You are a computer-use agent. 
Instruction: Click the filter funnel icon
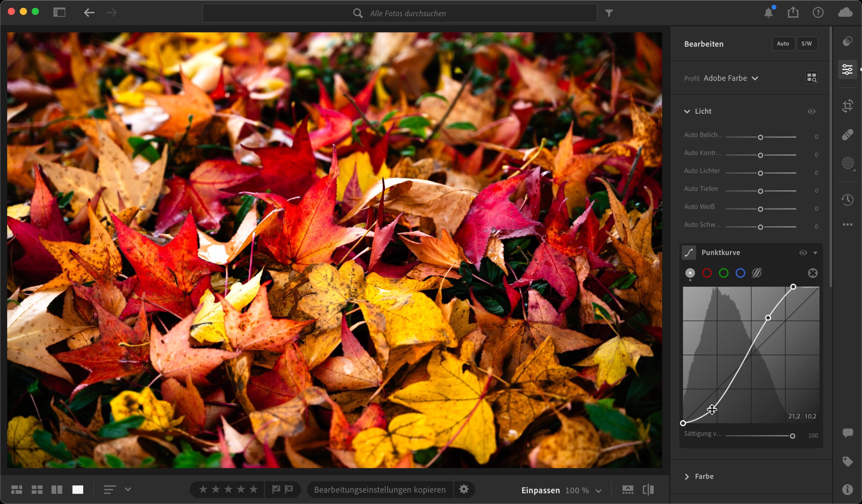(609, 13)
